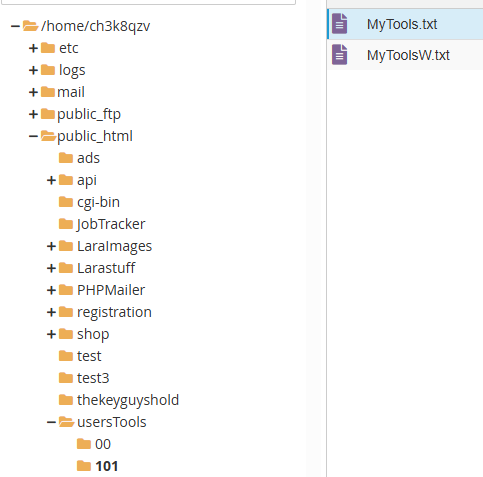Select the MyToolsW.txt file name
This screenshot has height=477, width=483.
coord(408,55)
